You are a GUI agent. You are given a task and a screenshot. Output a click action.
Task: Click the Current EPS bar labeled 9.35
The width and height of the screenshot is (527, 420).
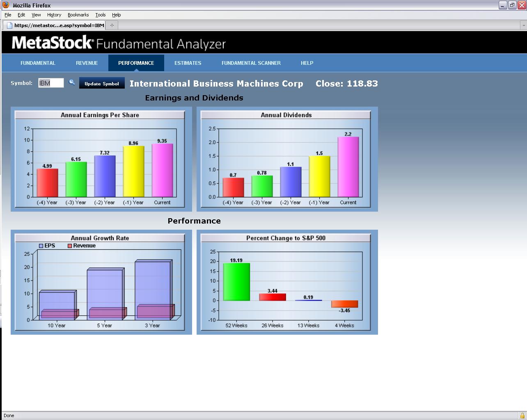tap(162, 170)
